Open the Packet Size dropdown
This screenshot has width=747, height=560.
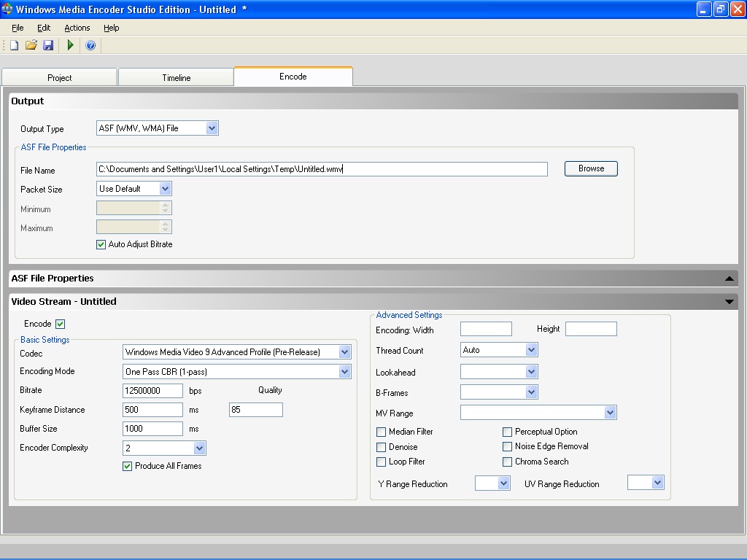[166, 189]
